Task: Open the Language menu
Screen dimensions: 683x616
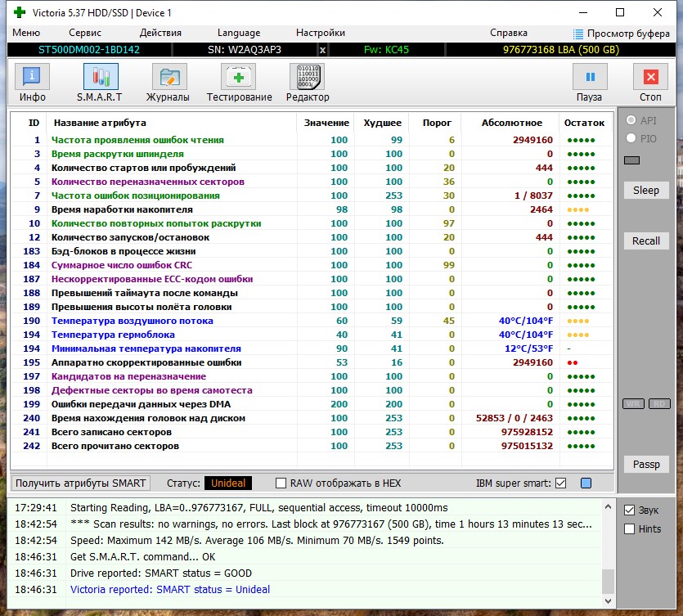Action: coord(239,33)
